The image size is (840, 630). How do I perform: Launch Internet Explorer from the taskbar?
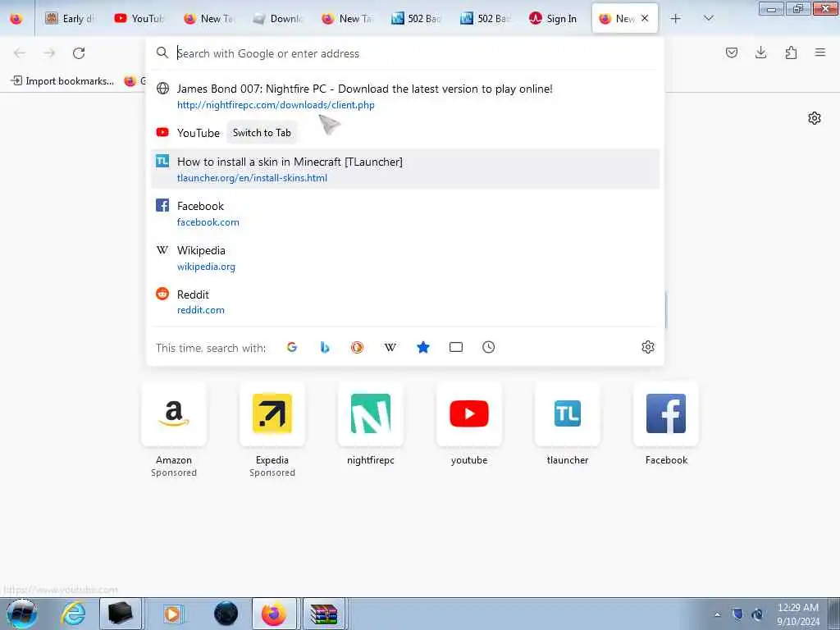tap(74, 614)
